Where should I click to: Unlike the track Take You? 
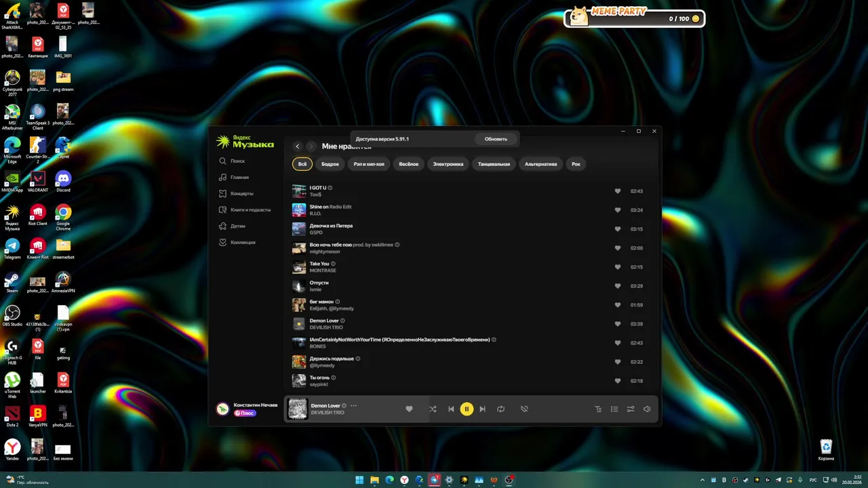tap(618, 267)
